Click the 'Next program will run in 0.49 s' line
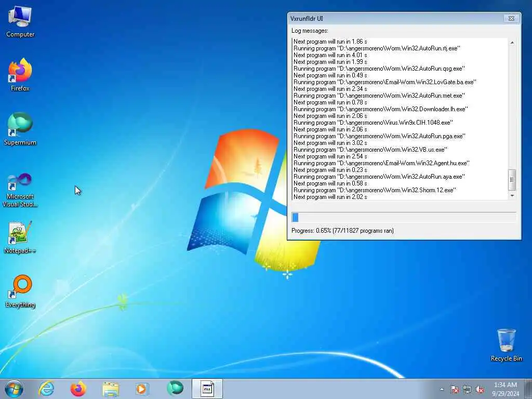The height and width of the screenshot is (399, 532). (330, 75)
